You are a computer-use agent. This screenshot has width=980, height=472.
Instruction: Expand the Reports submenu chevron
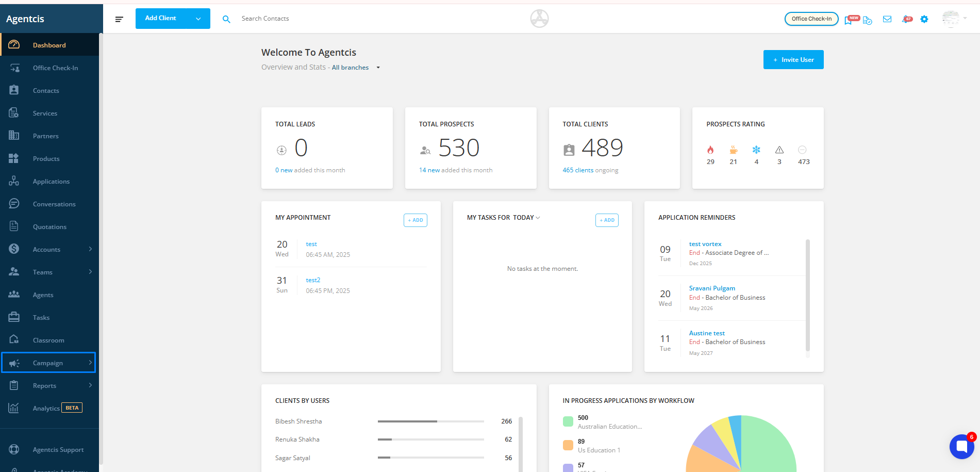tap(90, 385)
